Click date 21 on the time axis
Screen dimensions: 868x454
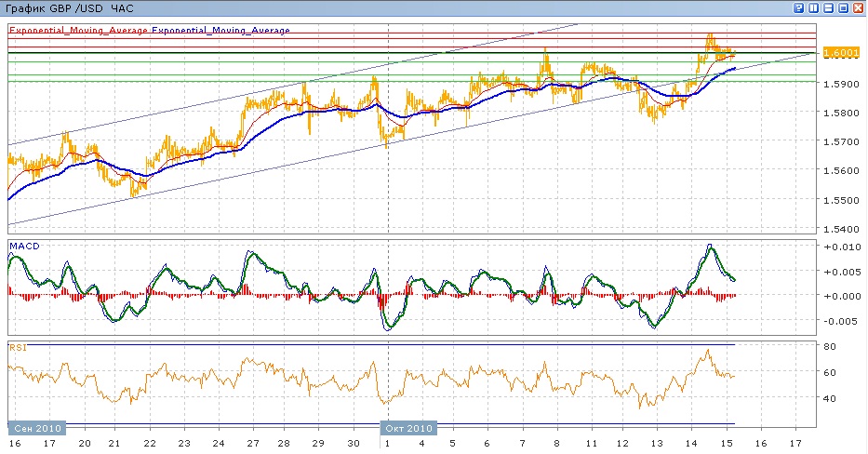(113, 445)
